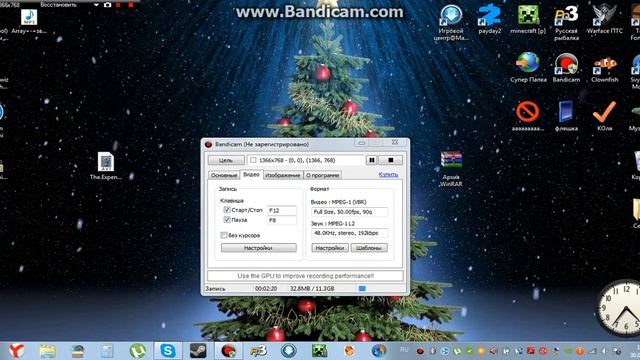This screenshot has width=640, height=360.
Task: Open the Супер Папка desktop icon
Action: click(528, 68)
